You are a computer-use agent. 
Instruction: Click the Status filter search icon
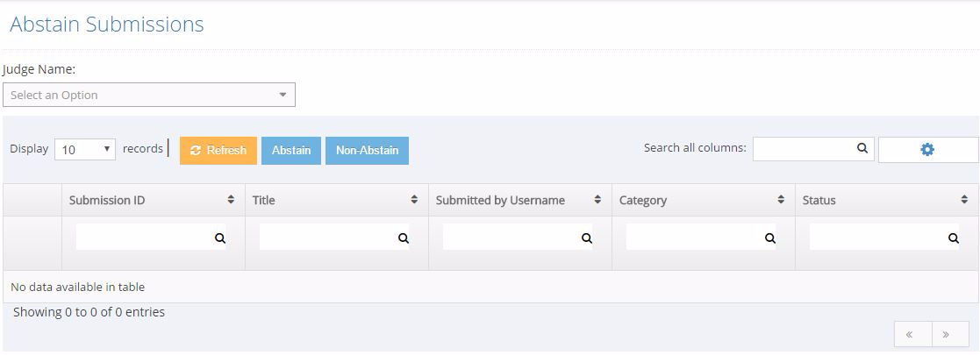tap(953, 238)
